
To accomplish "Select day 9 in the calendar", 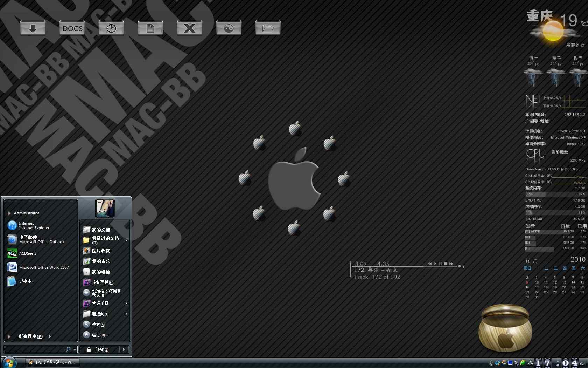I will click(527, 282).
